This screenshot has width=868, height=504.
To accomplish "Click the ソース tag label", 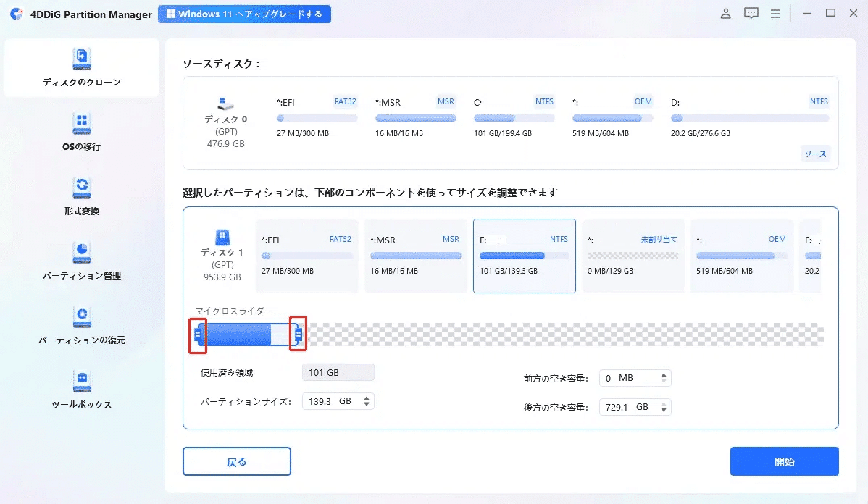I will click(815, 154).
